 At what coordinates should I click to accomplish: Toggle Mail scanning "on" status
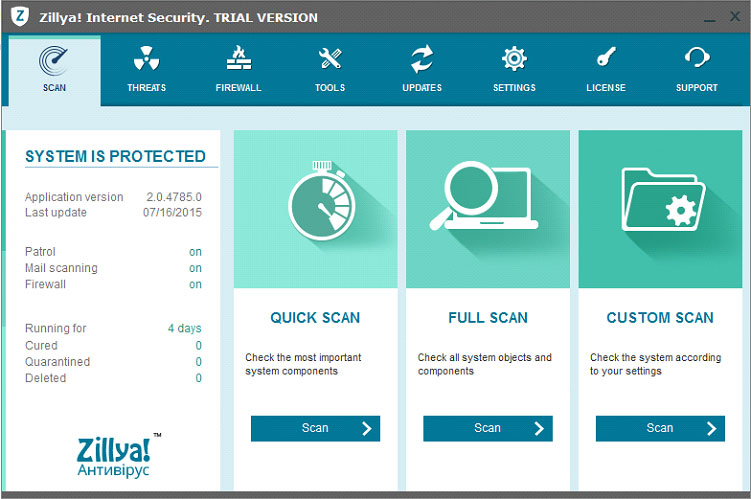pos(195,268)
